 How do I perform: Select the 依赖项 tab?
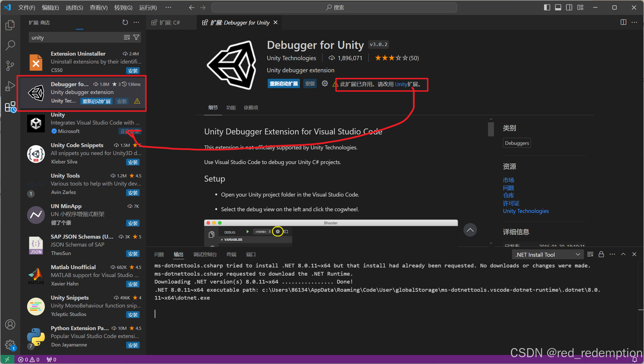click(x=251, y=108)
